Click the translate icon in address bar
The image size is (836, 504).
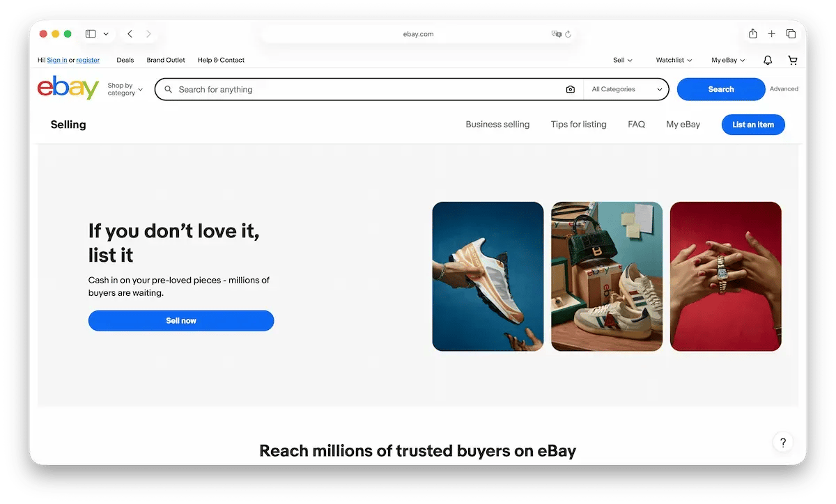556,34
